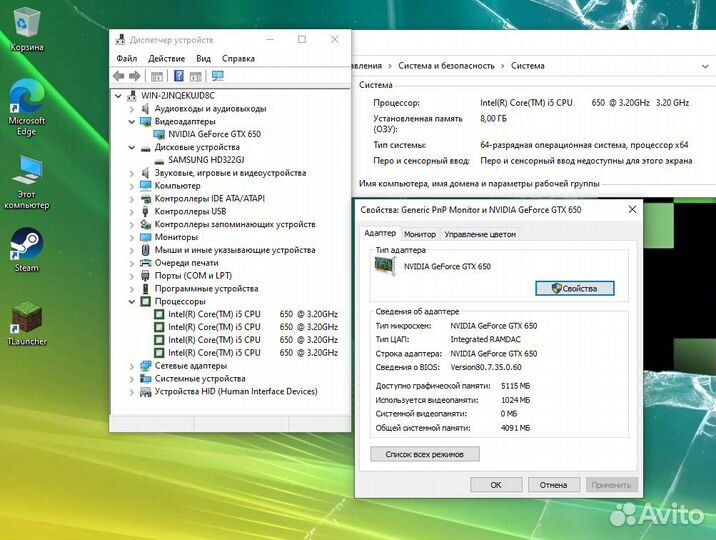Open Этот компьютер desktop icon
Image resolution: width=716 pixels, height=540 pixels.
pos(27,183)
